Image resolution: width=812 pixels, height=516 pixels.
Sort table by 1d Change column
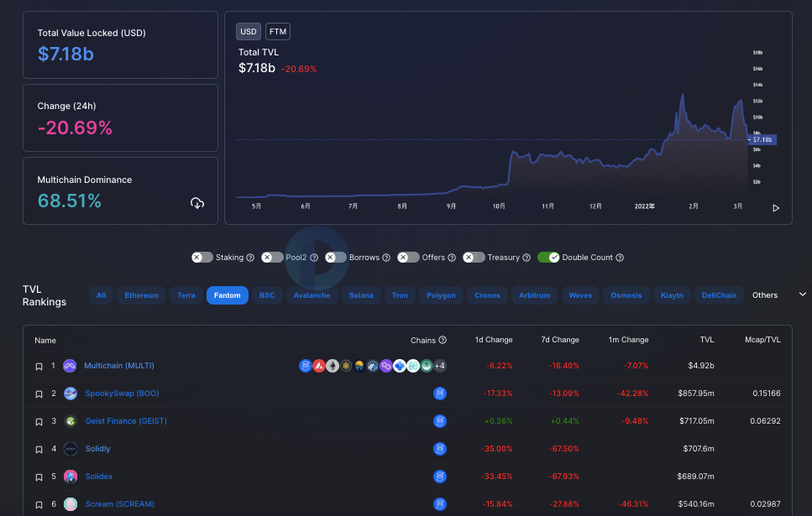[494, 340]
